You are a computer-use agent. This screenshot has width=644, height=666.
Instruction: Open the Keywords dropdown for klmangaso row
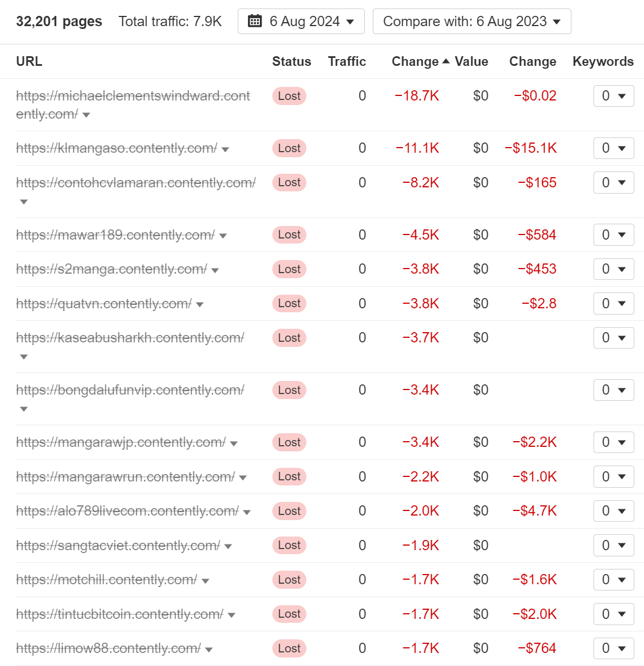[613, 148]
